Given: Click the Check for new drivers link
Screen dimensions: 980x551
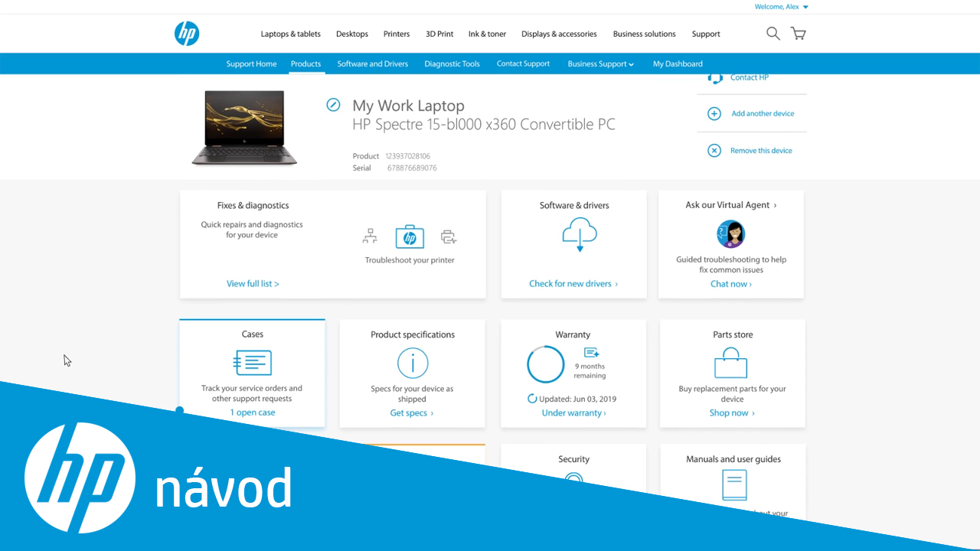Looking at the screenshot, I should (573, 283).
